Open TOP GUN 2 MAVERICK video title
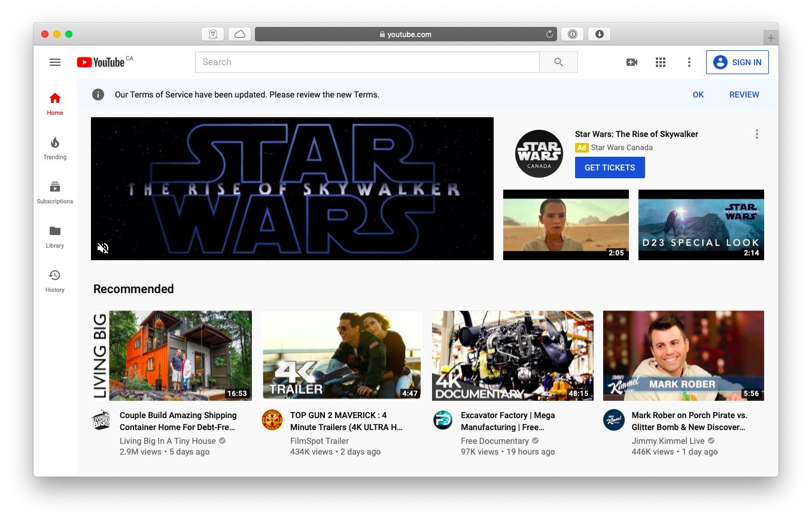The image size is (812, 521). 346,421
